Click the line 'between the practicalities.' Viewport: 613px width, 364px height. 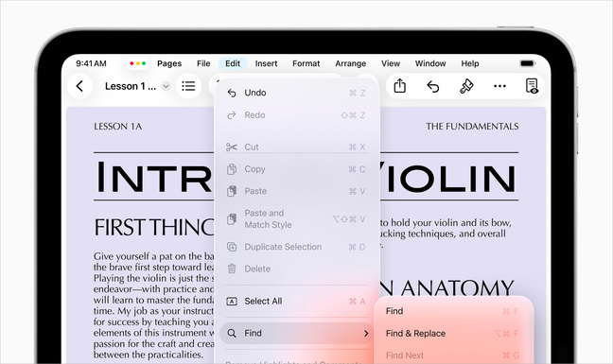tap(149, 355)
